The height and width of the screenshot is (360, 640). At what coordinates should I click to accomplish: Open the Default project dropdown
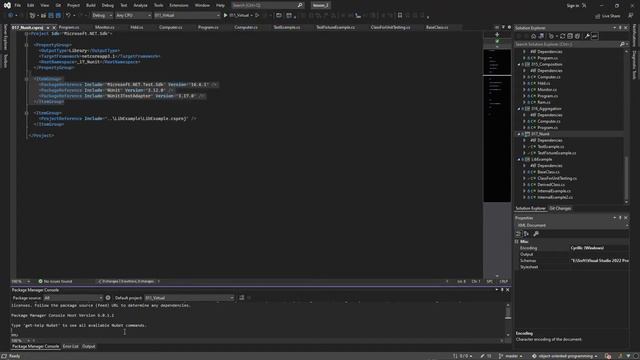point(189,298)
